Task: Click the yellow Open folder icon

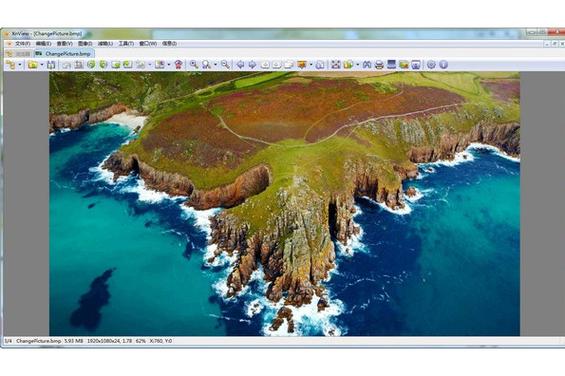Action: 33,65
